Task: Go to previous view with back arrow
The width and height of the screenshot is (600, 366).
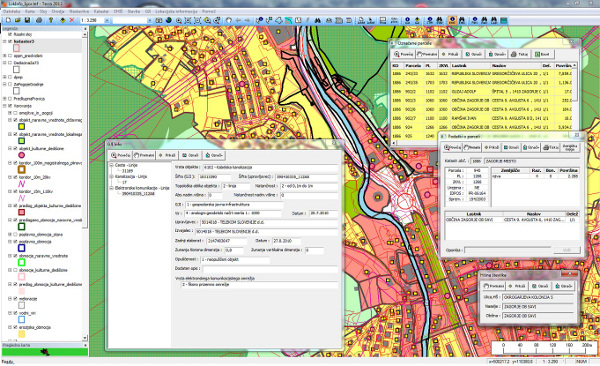Action: point(238,20)
